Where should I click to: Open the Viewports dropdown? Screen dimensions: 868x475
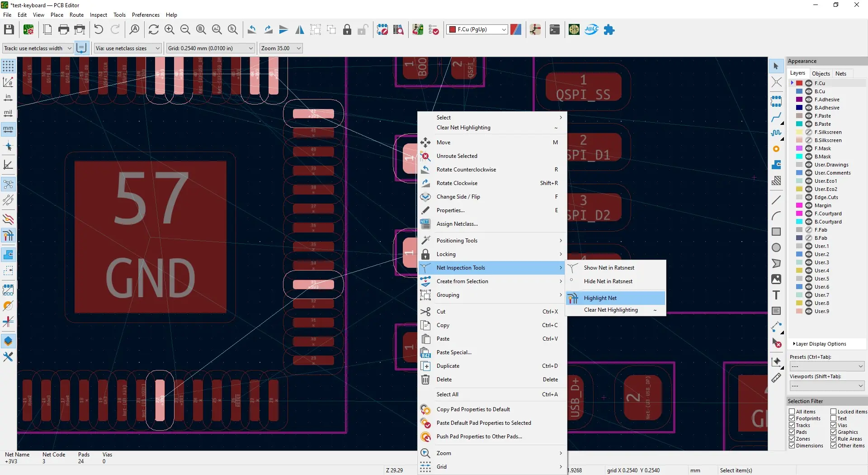(827, 386)
